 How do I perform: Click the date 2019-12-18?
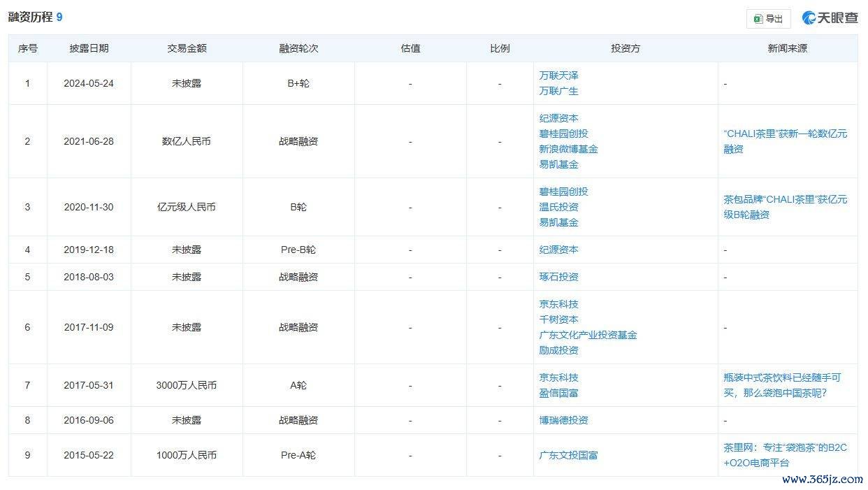click(89, 250)
